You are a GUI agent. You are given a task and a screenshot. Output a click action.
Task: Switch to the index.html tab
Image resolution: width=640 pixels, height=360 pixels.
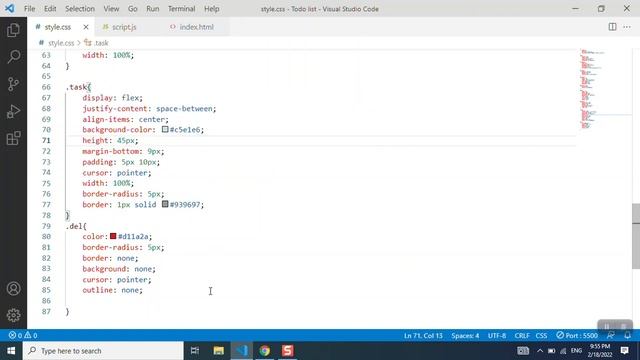coord(196,27)
